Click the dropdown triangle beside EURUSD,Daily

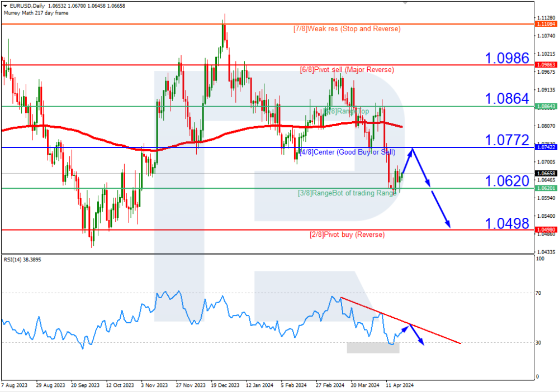(6, 6)
